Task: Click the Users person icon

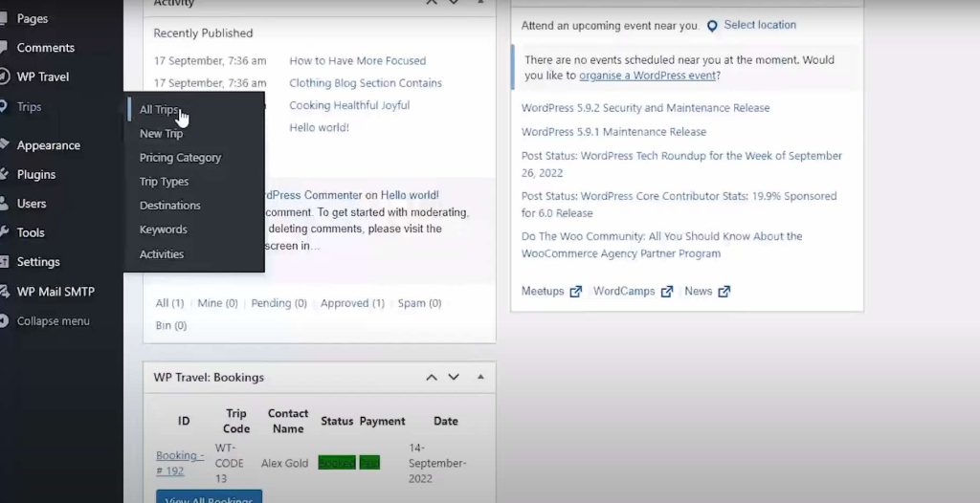Action: tap(4, 203)
